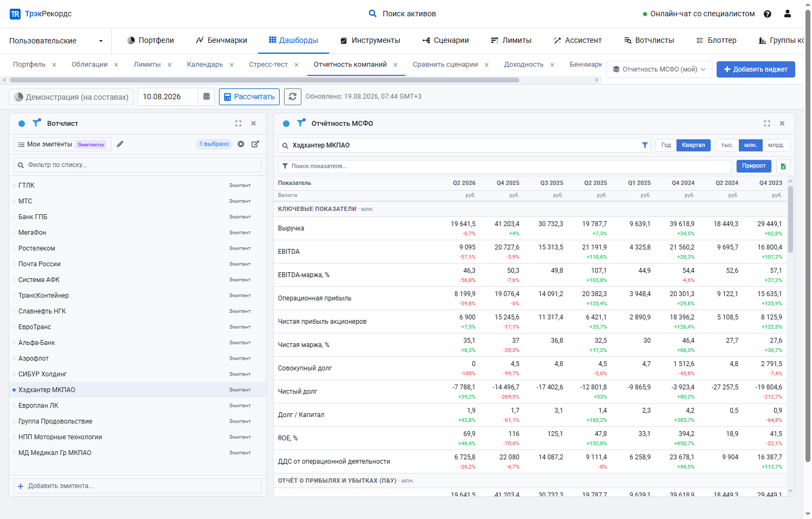Open Демонстрация (на составах) portfolio selector
Viewport: 812px width, 519px height.
coord(71,97)
